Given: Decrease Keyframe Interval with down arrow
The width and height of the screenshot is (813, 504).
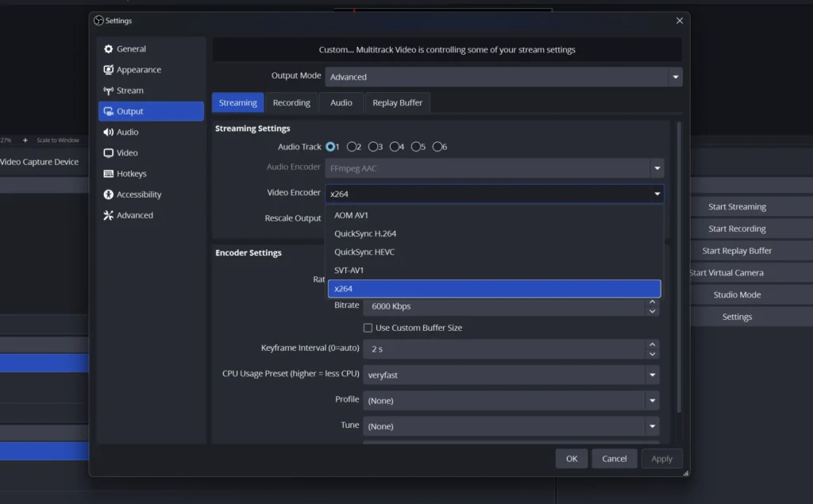Looking at the screenshot, I should coord(653,354).
